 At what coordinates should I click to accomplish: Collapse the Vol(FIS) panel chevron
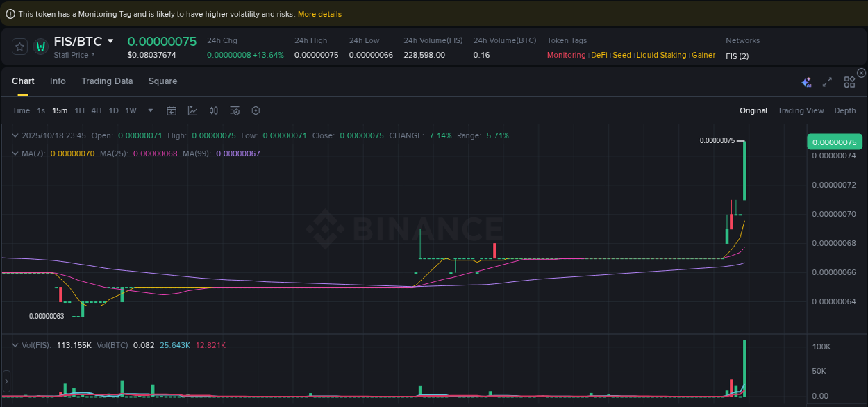(x=15, y=345)
